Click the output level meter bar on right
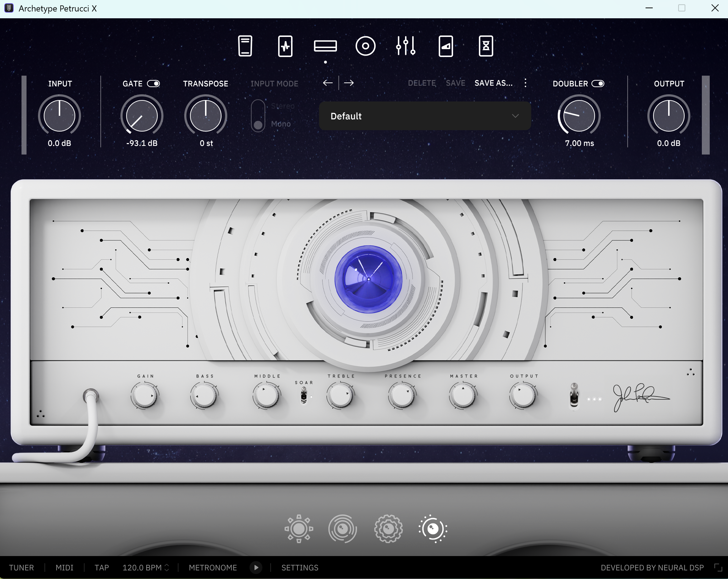728x579 pixels. [x=706, y=115]
